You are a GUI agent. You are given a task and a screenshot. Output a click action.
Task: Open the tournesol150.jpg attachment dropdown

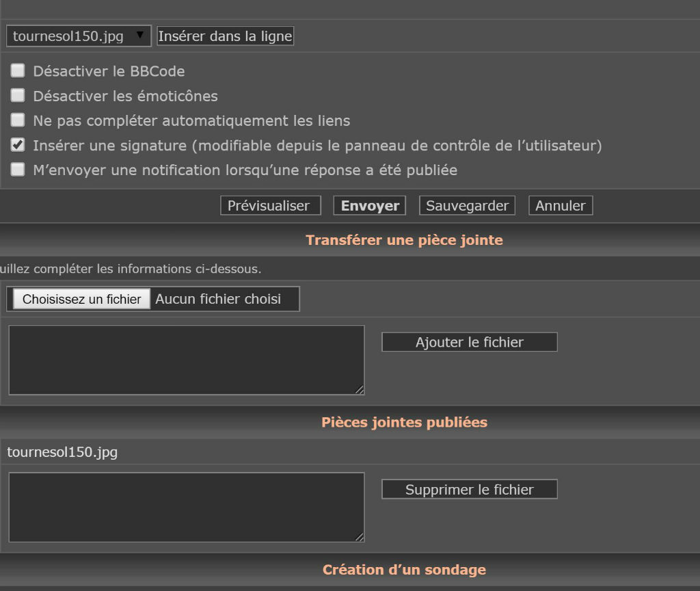pos(79,36)
